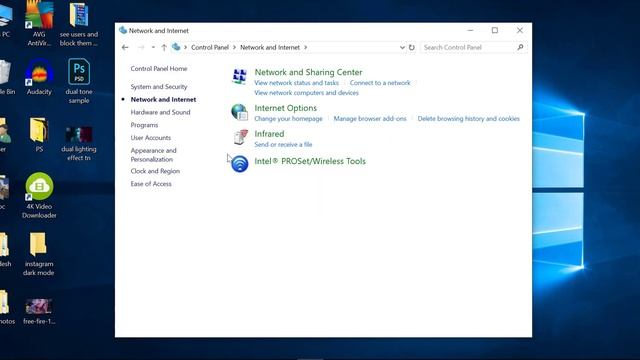Go to System and Security category

[159, 87]
